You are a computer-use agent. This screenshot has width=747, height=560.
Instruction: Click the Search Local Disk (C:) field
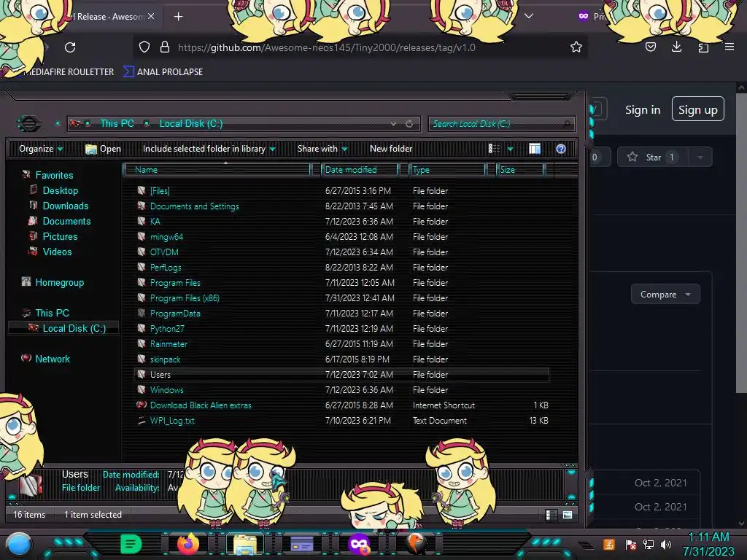(x=501, y=124)
